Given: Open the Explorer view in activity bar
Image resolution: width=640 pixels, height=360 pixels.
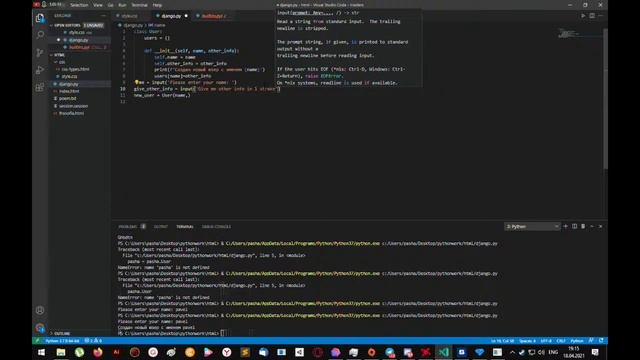Looking at the screenshot, I should point(40,18).
